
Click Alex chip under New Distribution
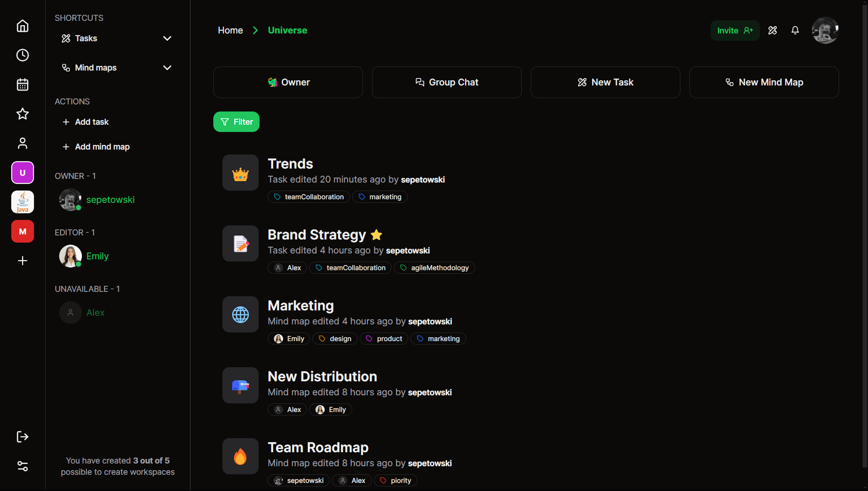coord(287,409)
